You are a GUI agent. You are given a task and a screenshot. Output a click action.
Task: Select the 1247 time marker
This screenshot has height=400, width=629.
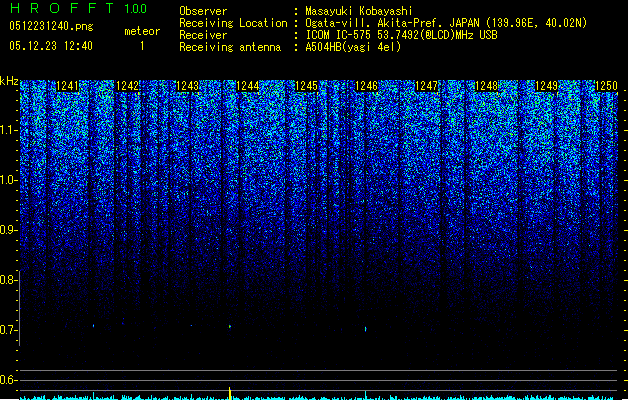(426, 86)
